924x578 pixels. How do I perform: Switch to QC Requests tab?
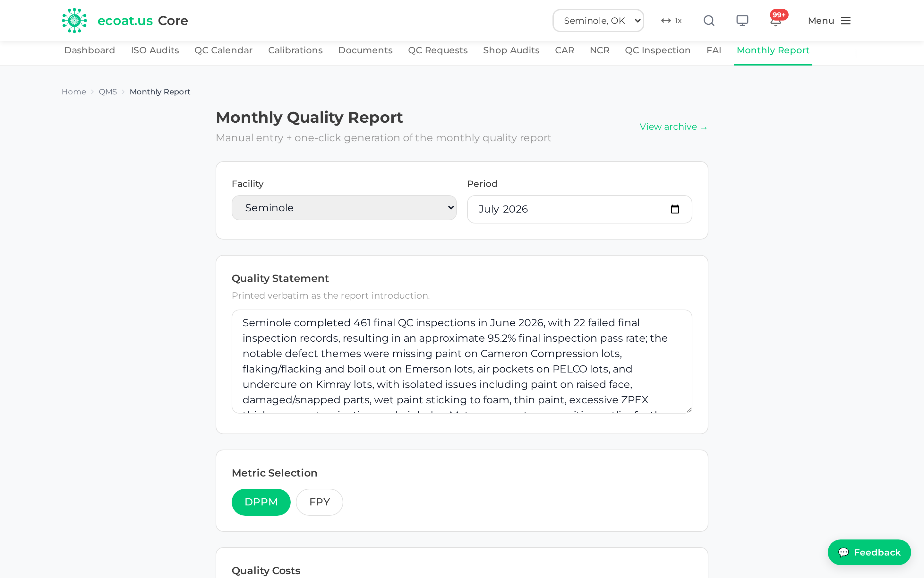pos(438,50)
